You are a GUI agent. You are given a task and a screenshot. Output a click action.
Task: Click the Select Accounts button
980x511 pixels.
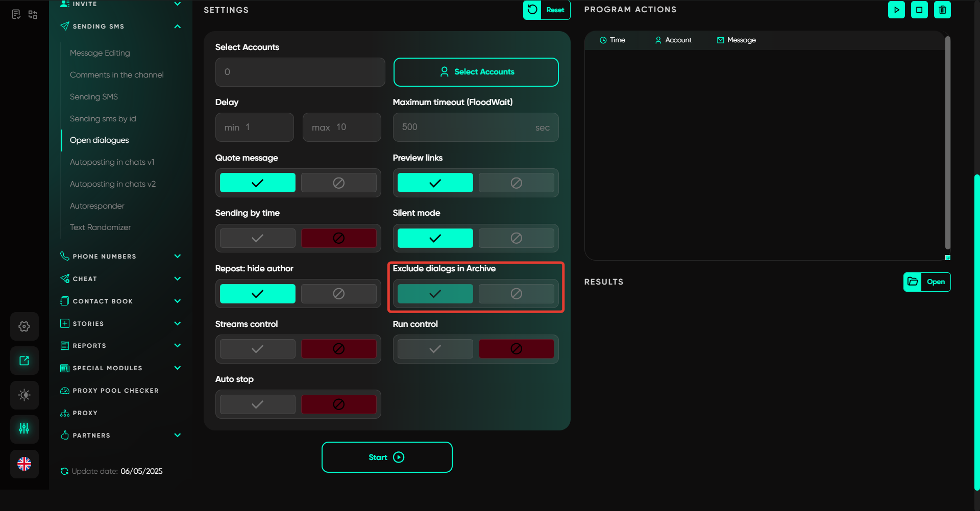point(476,72)
